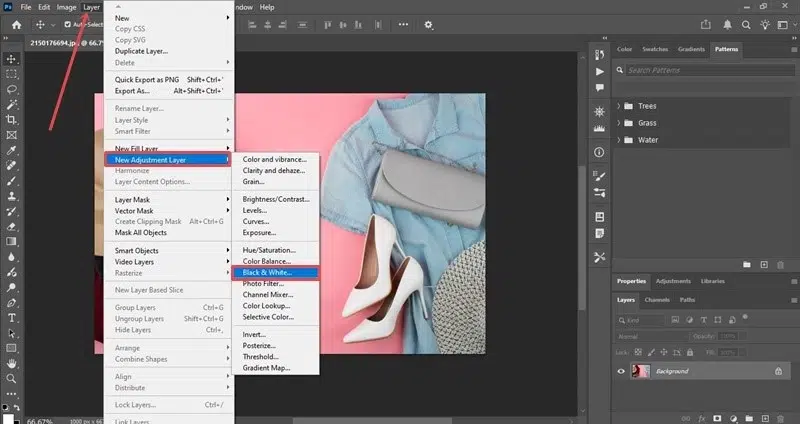Click the Share icon at top right

(706, 24)
